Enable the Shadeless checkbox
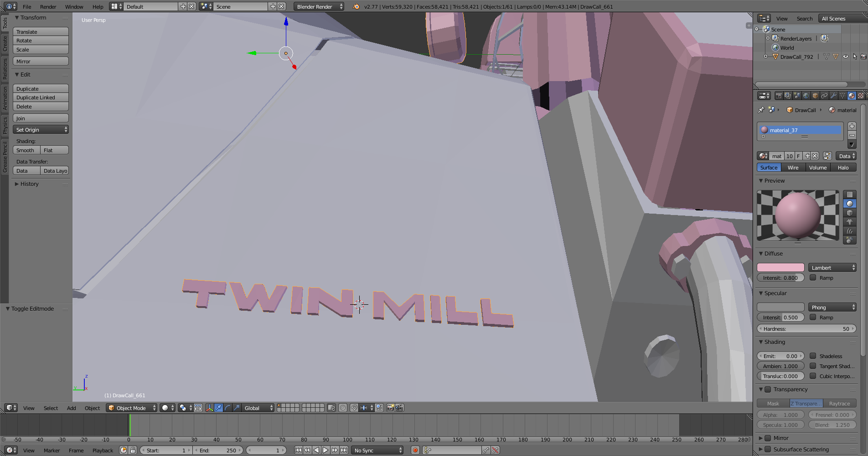Image resolution: width=868 pixels, height=456 pixels. tap(813, 356)
